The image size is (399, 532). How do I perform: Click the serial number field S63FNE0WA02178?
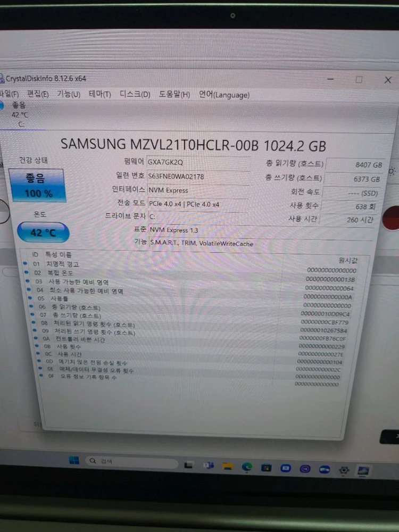tap(198, 177)
